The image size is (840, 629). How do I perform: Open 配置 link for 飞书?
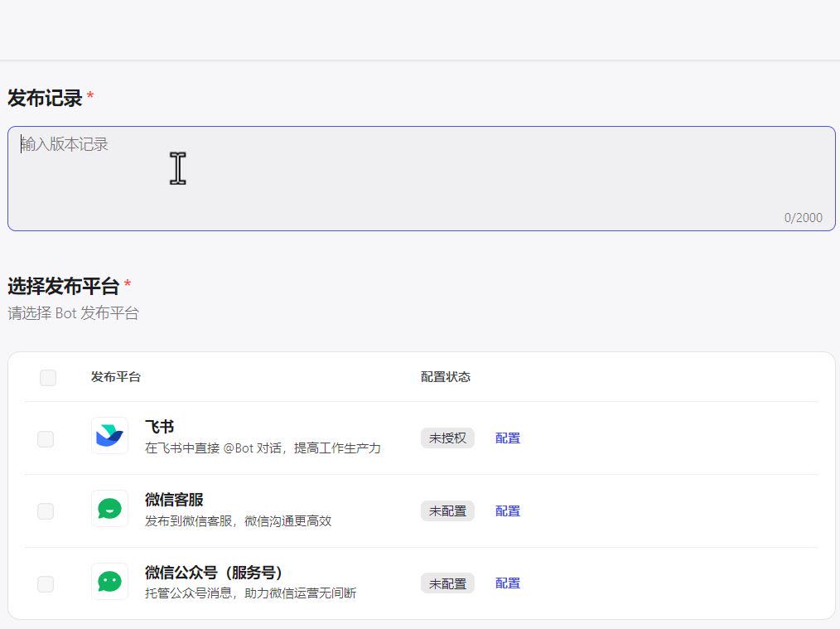coord(508,438)
